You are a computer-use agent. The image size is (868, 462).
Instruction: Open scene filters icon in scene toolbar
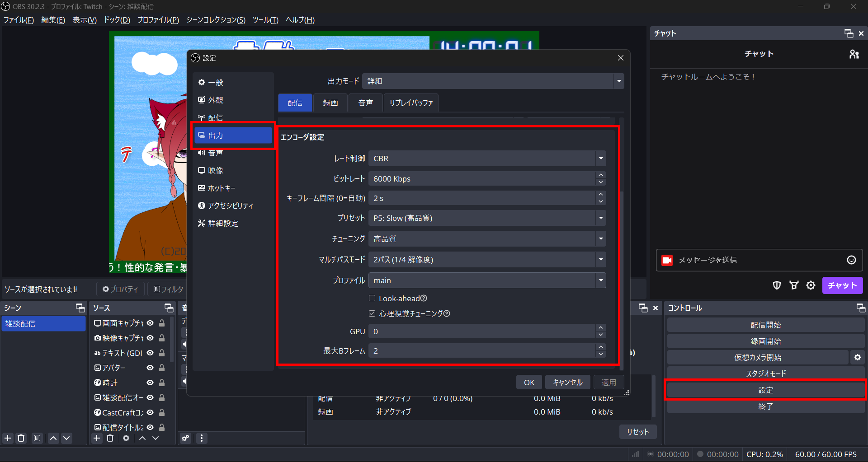tap(37, 438)
